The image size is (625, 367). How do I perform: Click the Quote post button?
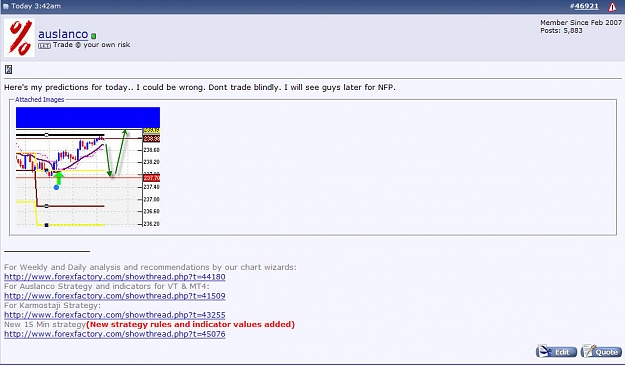point(601,351)
